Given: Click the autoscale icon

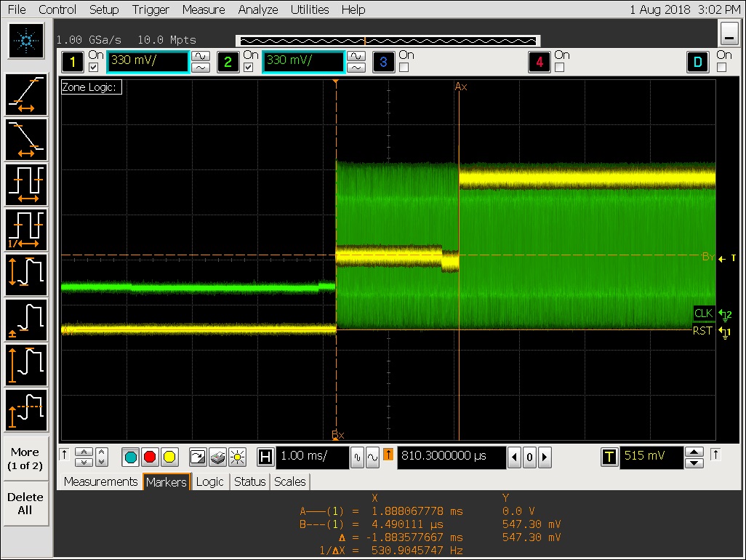Looking at the screenshot, I should point(198,457).
